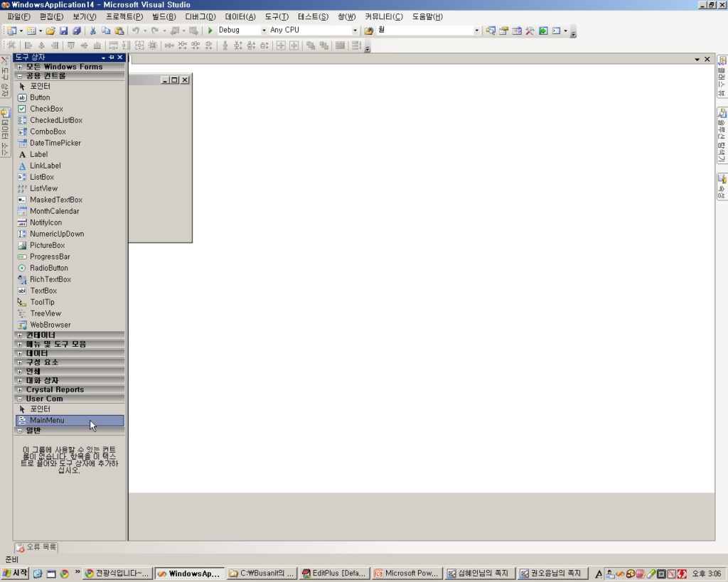This screenshot has width=728, height=582.
Task: Open the 디버그(D) menu
Action: [x=200, y=17]
